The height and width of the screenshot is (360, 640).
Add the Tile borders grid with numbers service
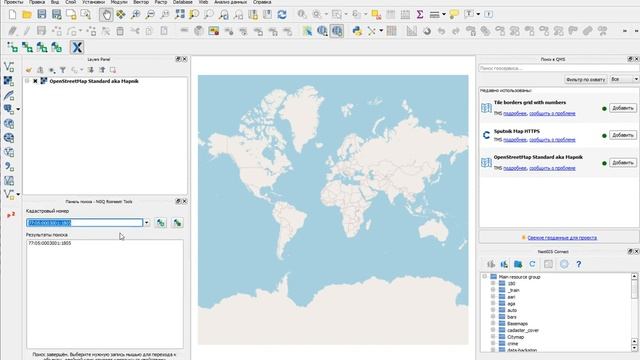(622, 108)
